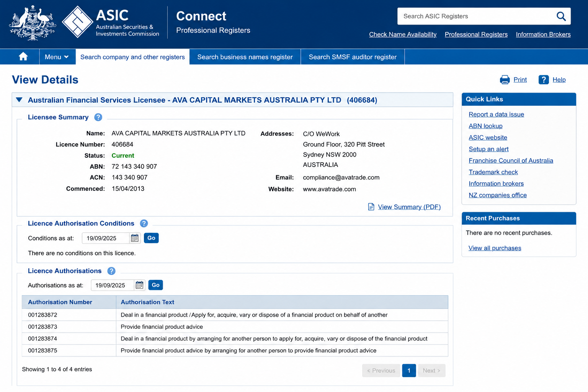588x392 pixels.
Task: Select Search company and other registers tab
Action: pos(132,57)
